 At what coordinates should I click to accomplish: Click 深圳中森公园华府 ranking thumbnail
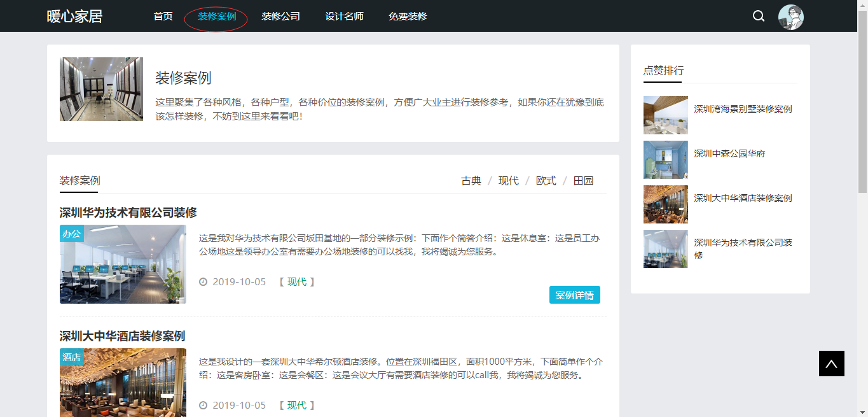point(666,160)
